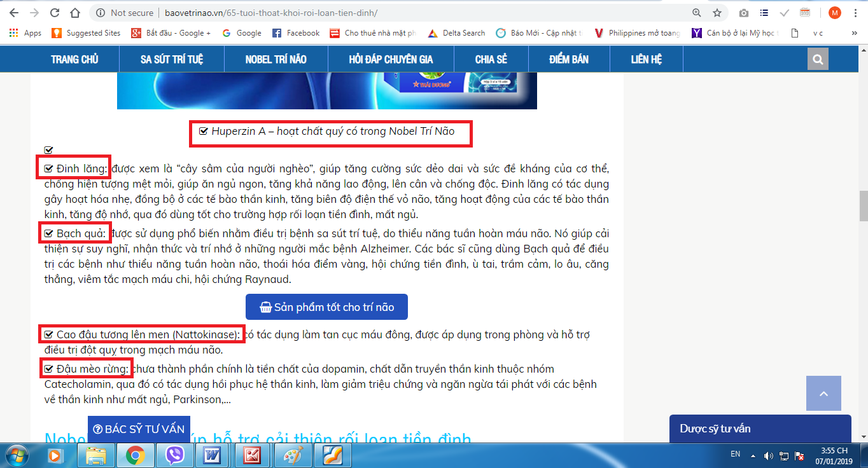Click the camera extension icon
The image size is (868, 468).
point(744,13)
